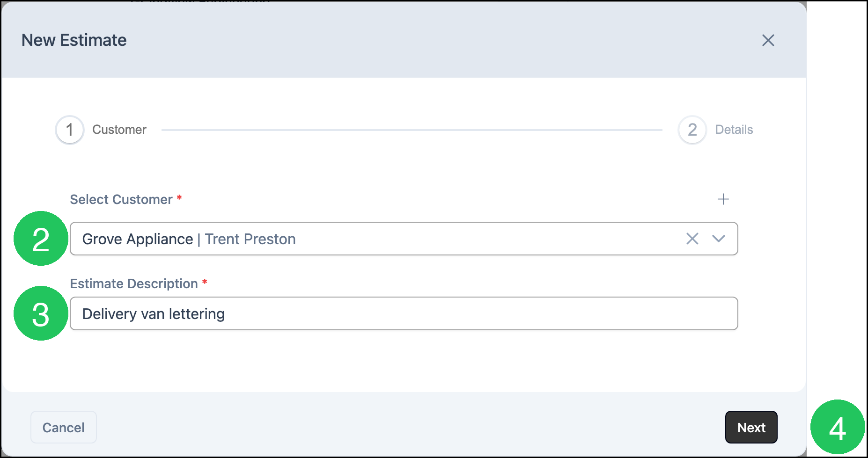Click the Next button

point(751,427)
